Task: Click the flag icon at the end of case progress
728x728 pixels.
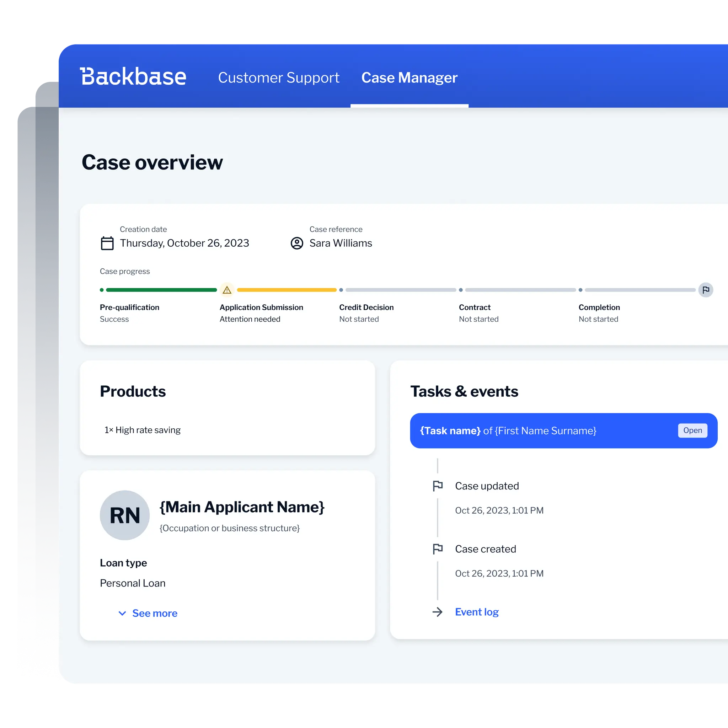Action: [x=705, y=290]
